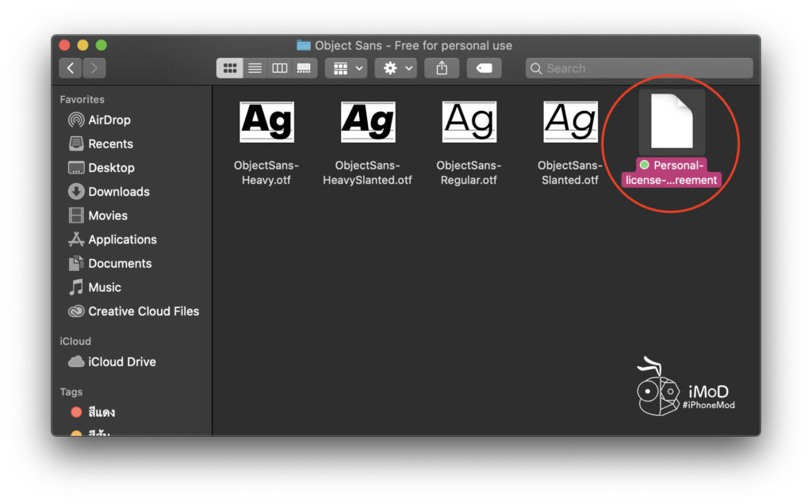Screen dimensions: 812x504
Task: Open the gear Action menu dropdown
Action: coord(396,68)
